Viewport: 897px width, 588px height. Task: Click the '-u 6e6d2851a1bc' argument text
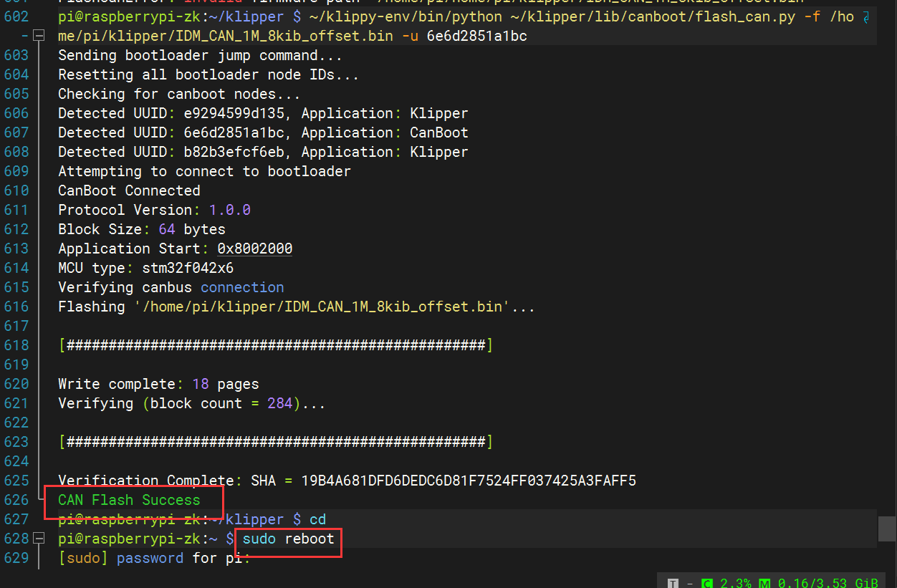(464, 36)
